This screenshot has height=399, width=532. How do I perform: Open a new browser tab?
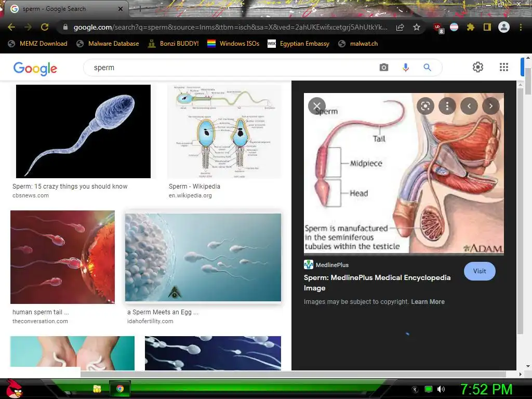coord(140,9)
